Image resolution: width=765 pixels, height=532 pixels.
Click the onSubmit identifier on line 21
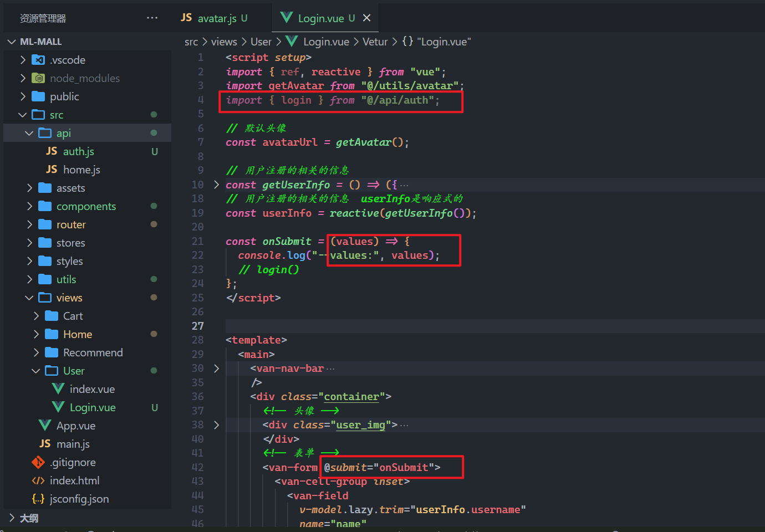[287, 241]
